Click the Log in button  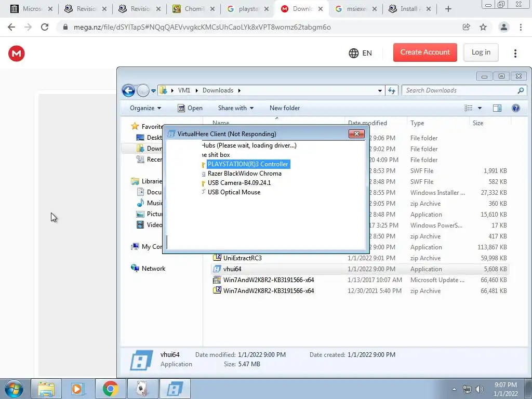(481, 52)
